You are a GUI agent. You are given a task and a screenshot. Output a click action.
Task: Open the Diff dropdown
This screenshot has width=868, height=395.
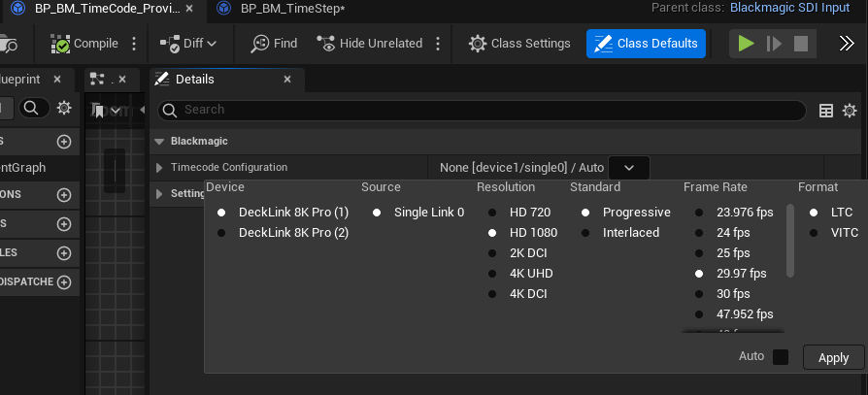click(x=188, y=44)
